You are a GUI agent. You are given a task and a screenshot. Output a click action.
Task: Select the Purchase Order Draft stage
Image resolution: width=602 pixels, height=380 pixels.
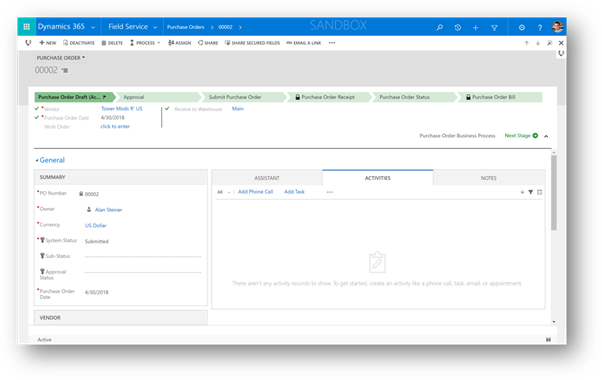click(74, 97)
